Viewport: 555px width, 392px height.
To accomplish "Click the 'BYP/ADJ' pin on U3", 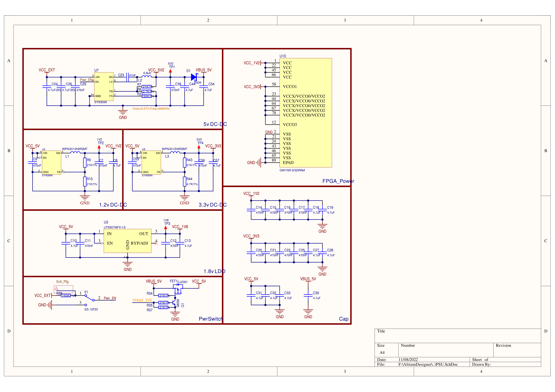I will tap(139, 243).
